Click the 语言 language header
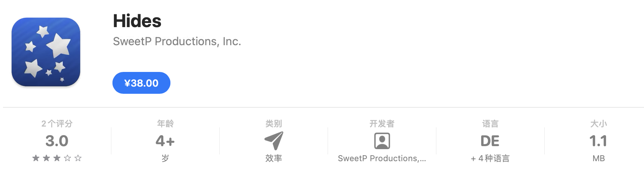Image resolution: width=644 pixels, height=174 pixels. 490,124
